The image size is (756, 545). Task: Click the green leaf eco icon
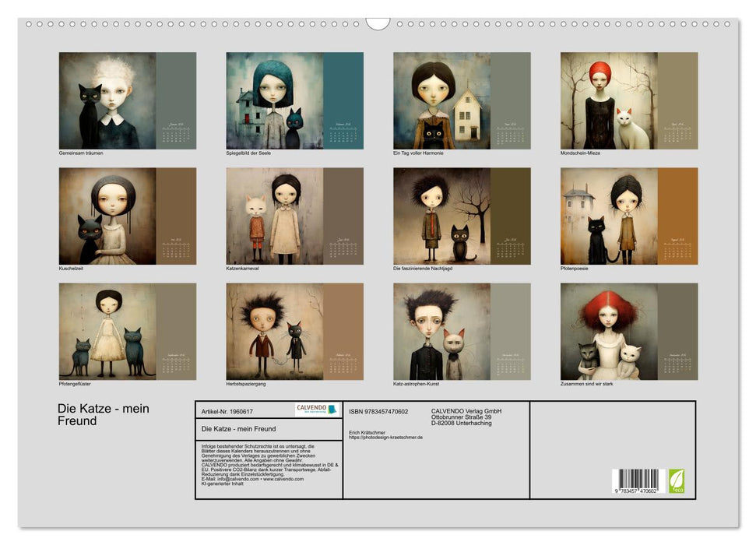coord(676,480)
